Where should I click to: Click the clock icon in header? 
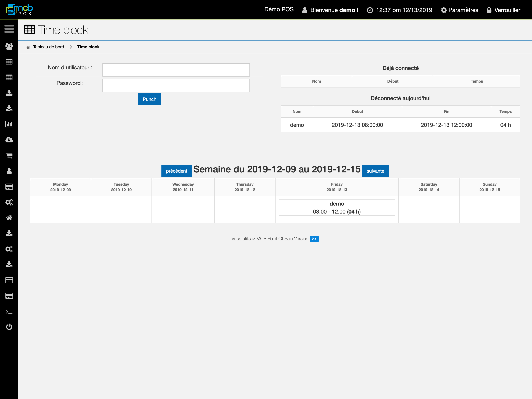pyautogui.click(x=370, y=10)
